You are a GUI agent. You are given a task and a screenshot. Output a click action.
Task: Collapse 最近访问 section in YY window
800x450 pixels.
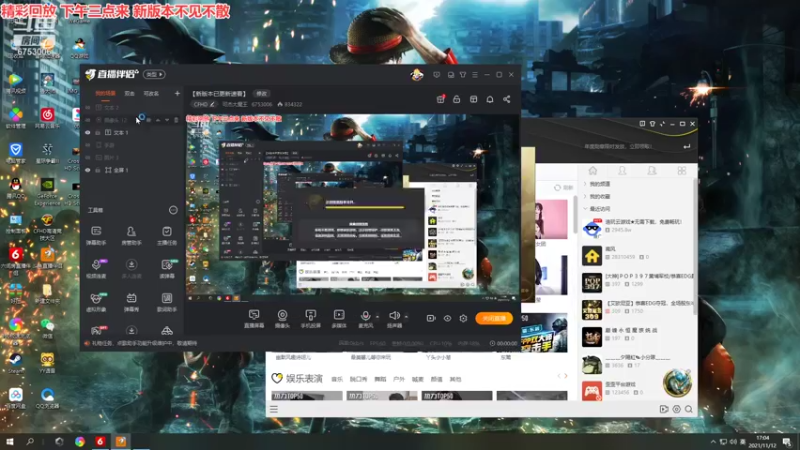(x=597, y=209)
